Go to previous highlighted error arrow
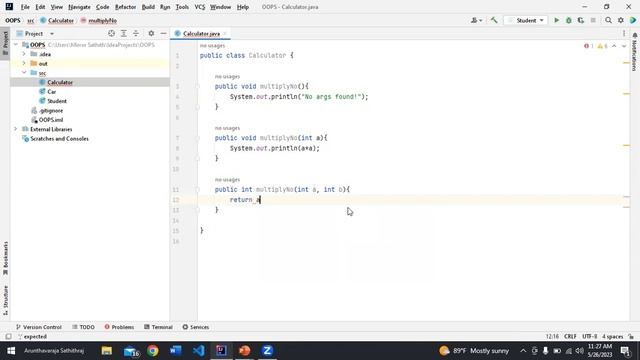The image size is (640, 360). click(x=614, y=46)
